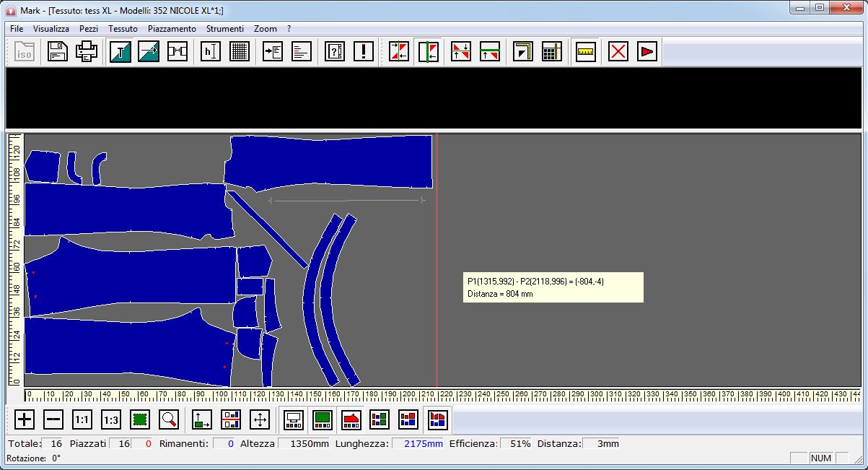This screenshot has width=868, height=470.
Task: Toggle the teal T fabric icon
Action: click(x=120, y=52)
